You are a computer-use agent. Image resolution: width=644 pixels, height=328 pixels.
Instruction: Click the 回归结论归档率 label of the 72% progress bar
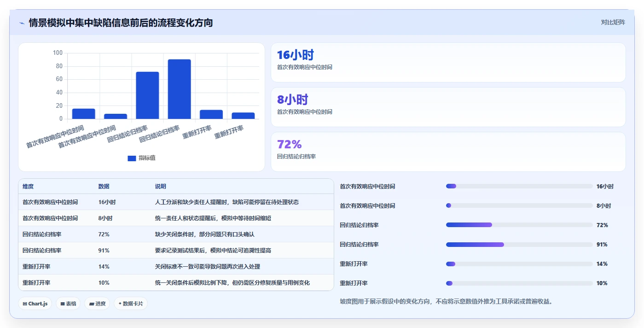359,225
